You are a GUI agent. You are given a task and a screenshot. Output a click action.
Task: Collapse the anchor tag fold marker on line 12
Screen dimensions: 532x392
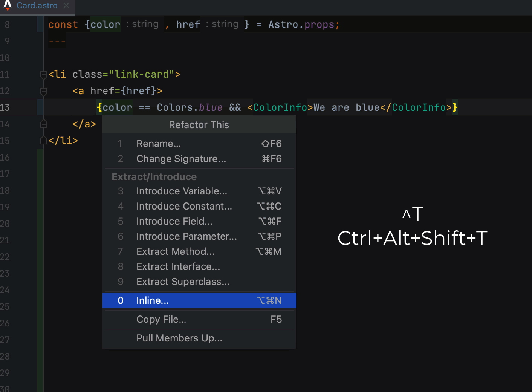point(43,91)
